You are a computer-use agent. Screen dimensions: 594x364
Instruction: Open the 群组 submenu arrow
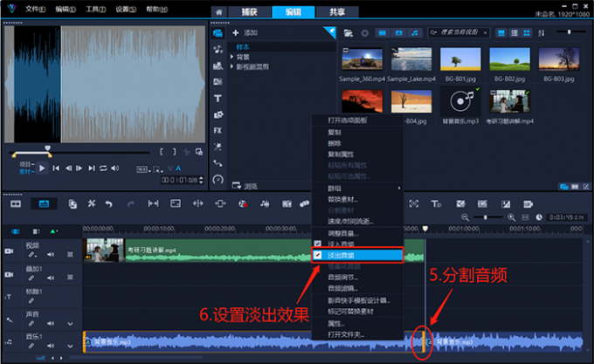click(399, 188)
